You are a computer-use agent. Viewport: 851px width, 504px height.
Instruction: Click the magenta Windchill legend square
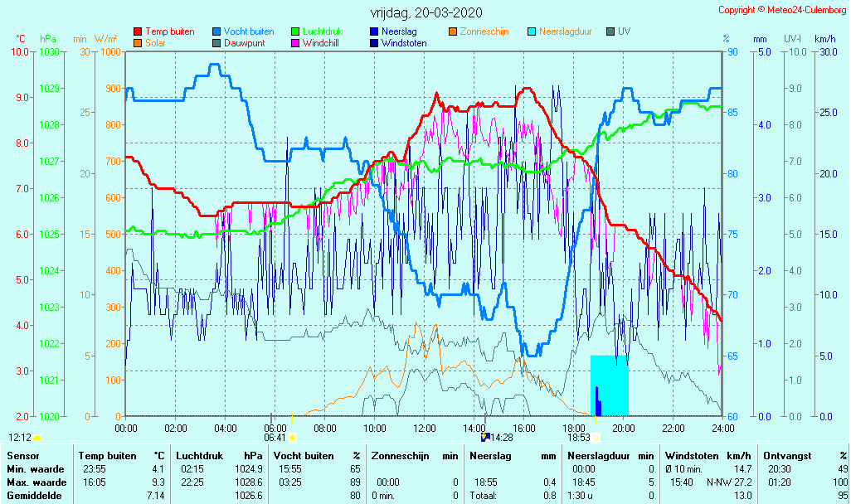click(295, 43)
